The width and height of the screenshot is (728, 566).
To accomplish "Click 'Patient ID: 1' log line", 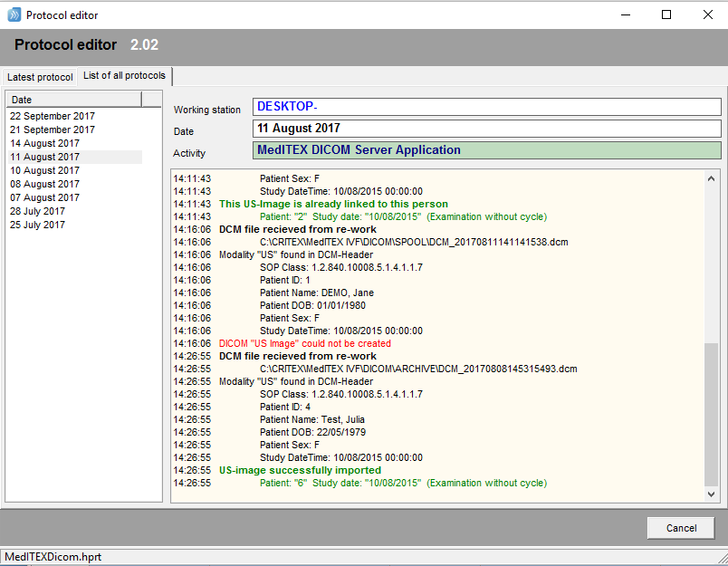I will click(285, 280).
